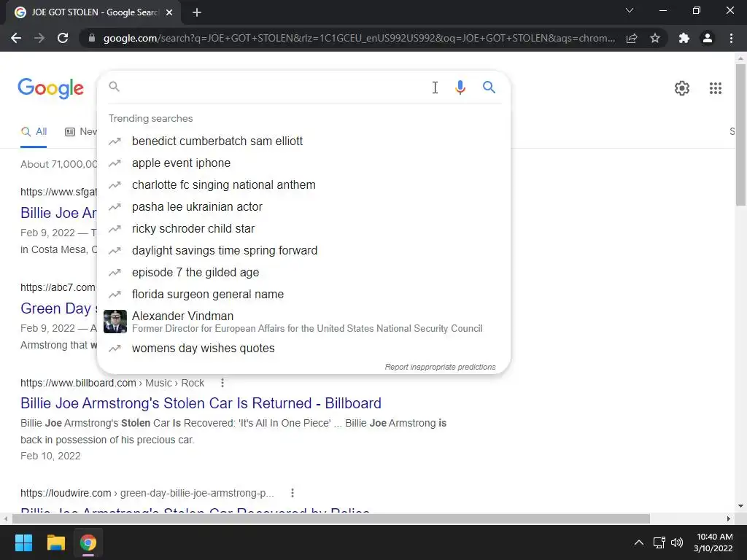Click the vertical scrollbar thumb
747x560 pixels.
coord(740,135)
